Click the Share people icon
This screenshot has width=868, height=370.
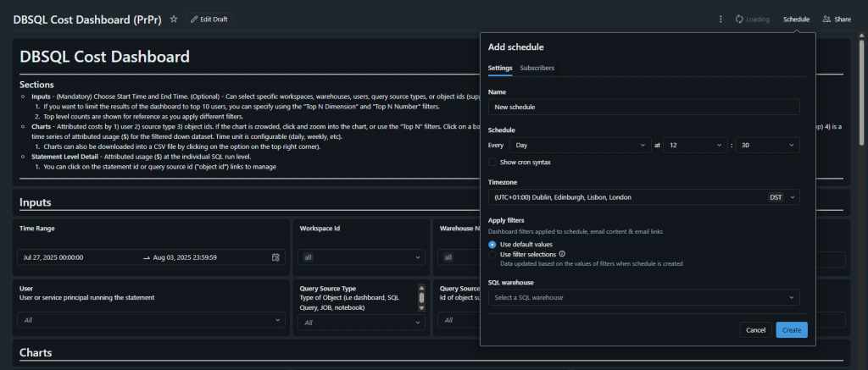826,19
